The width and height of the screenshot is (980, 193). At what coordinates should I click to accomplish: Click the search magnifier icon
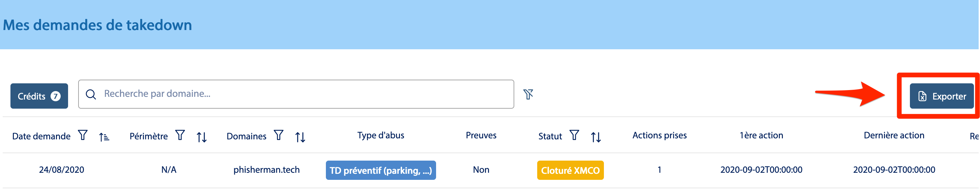click(x=91, y=94)
